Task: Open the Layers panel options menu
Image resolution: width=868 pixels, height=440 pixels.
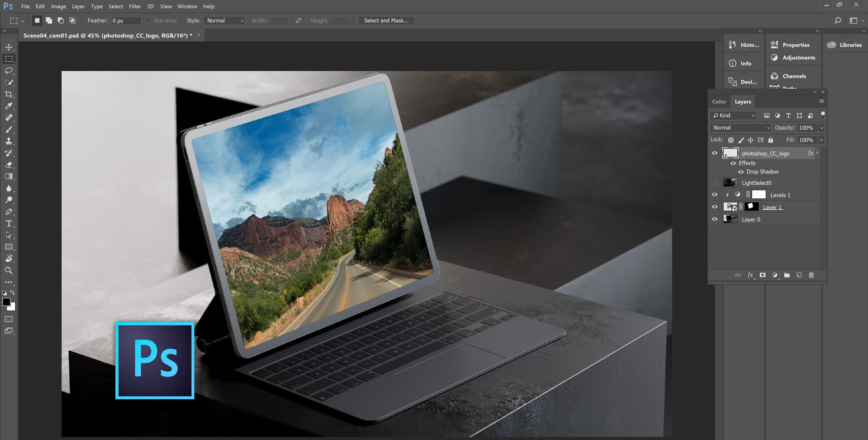Action: [822, 102]
